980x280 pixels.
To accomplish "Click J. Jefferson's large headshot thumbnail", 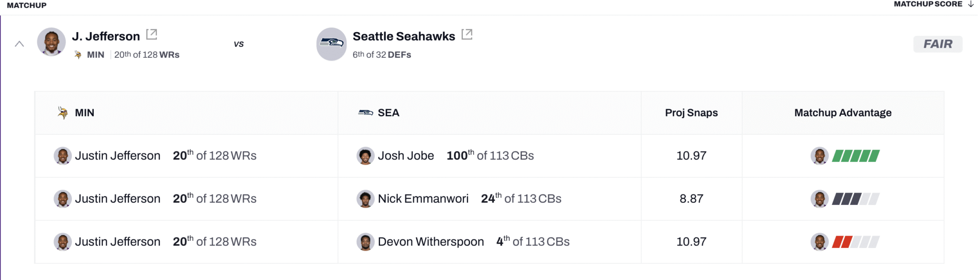I will 52,42.
